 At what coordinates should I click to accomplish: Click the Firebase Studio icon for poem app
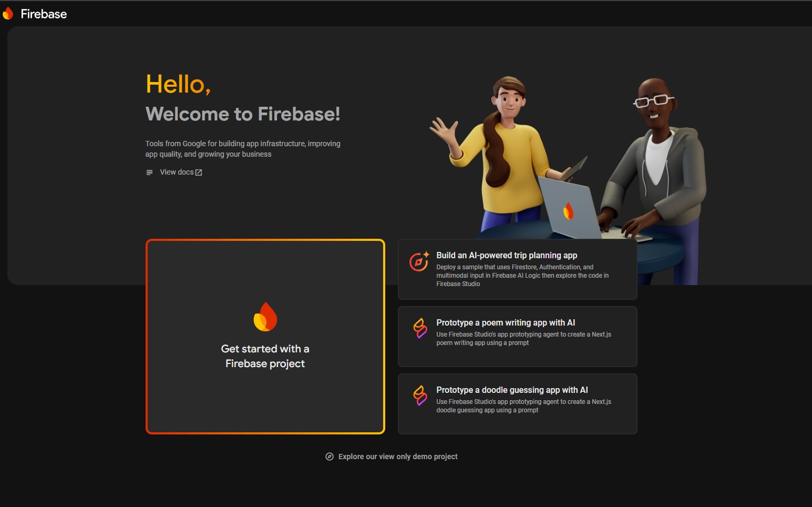(420, 328)
